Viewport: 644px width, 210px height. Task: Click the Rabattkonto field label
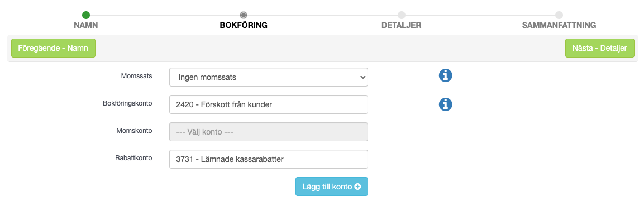click(x=133, y=157)
